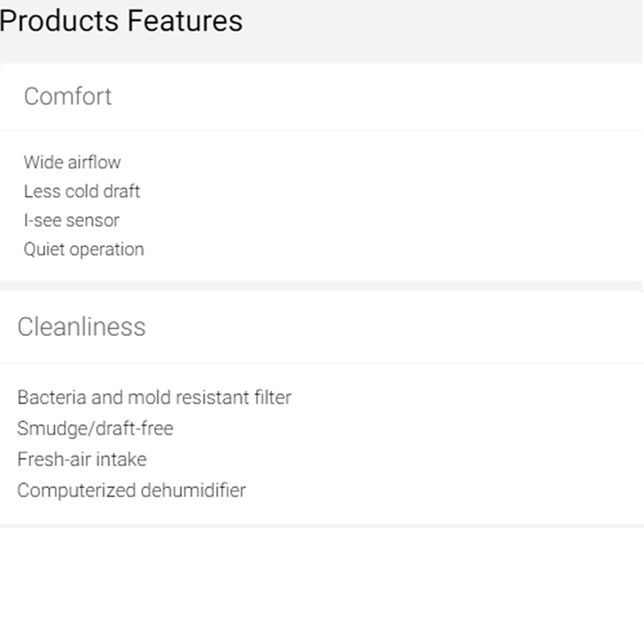
Task: Click the 'Less cold draft' feature
Action: click(82, 191)
